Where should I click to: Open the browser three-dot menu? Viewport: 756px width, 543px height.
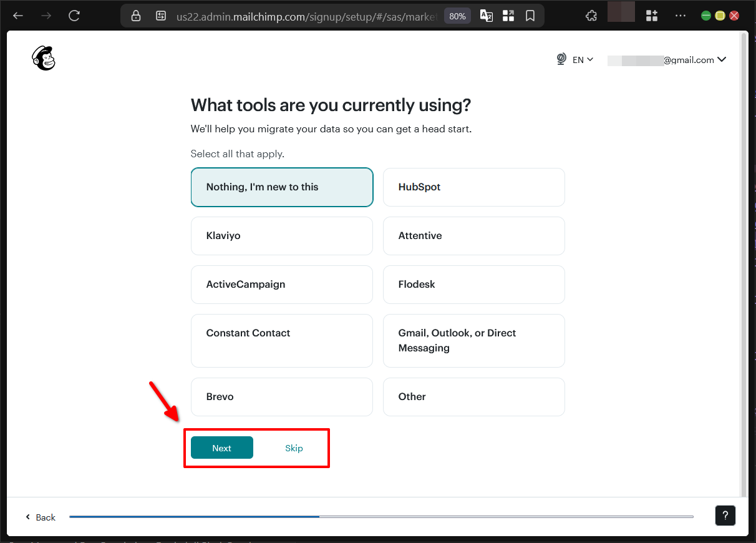[x=680, y=15]
